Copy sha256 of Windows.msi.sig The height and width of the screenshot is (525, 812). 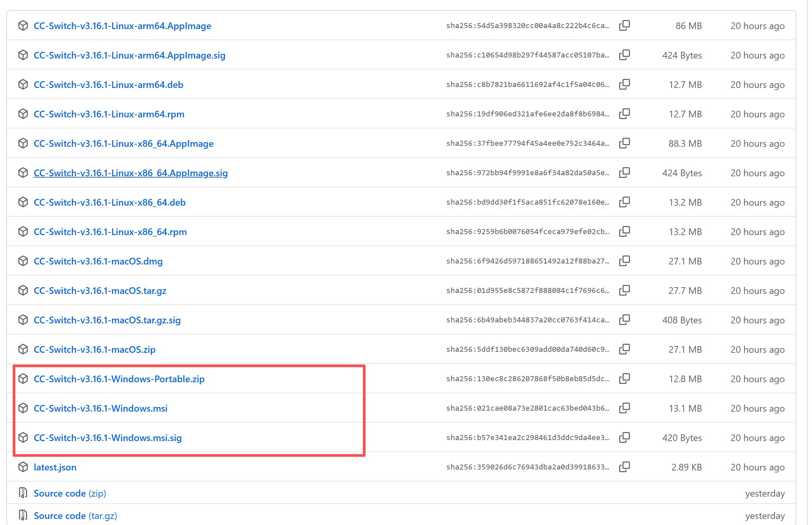pyautogui.click(x=624, y=437)
